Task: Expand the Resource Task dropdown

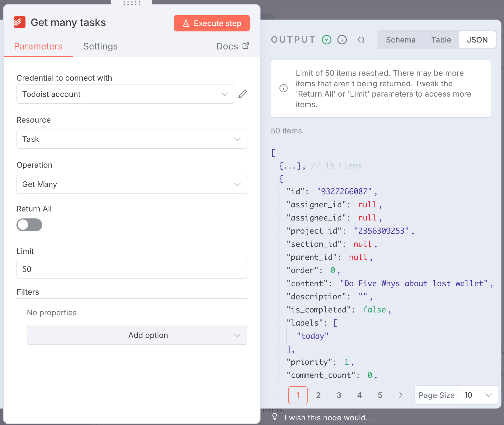Action: point(132,139)
